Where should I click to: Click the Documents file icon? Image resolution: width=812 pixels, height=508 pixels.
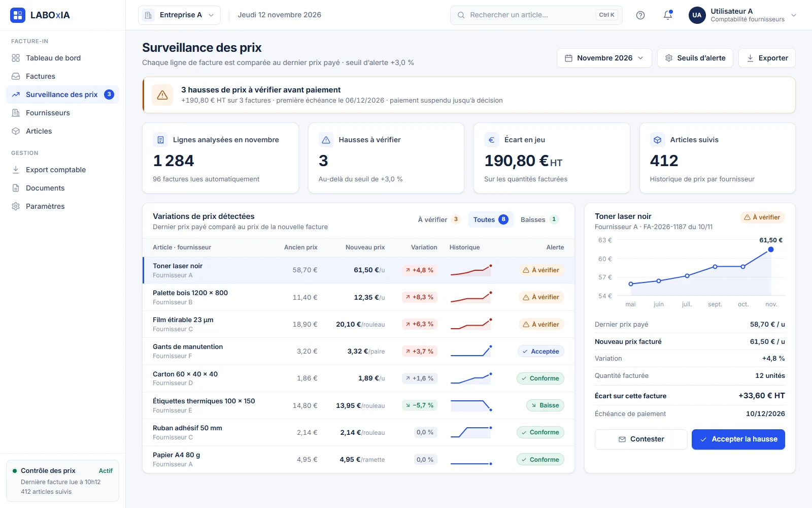(16, 188)
